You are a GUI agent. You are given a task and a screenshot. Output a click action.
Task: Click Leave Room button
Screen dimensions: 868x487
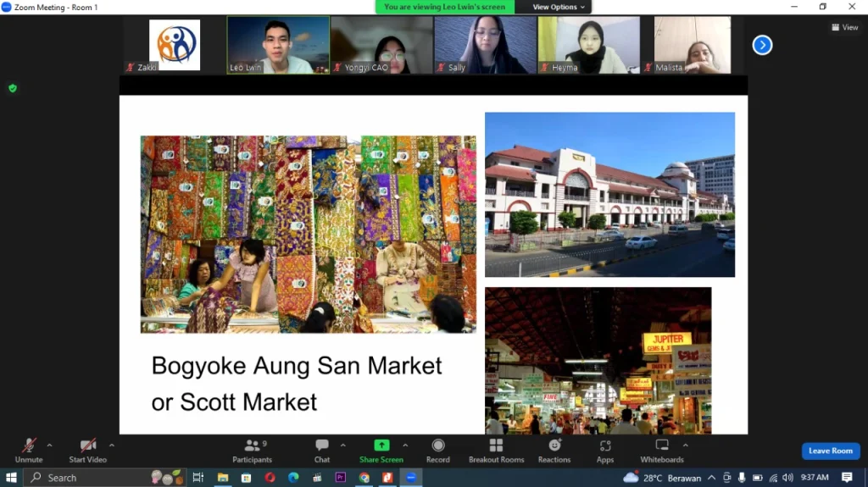831,451
